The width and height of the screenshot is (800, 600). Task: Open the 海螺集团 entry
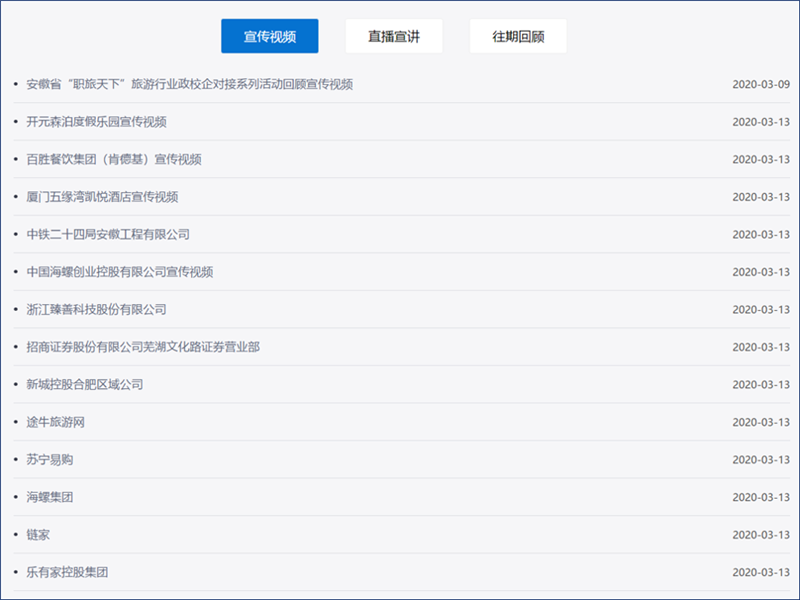pos(49,497)
